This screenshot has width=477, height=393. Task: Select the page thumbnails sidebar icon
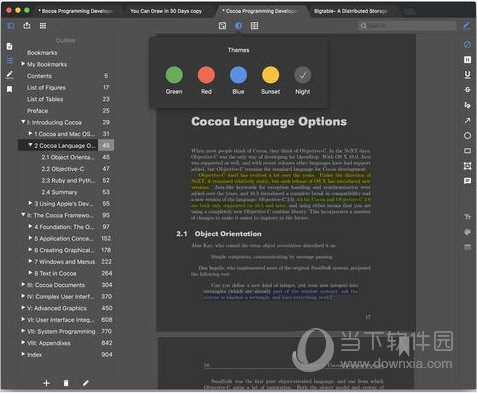pyautogui.click(x=10, y=46)
